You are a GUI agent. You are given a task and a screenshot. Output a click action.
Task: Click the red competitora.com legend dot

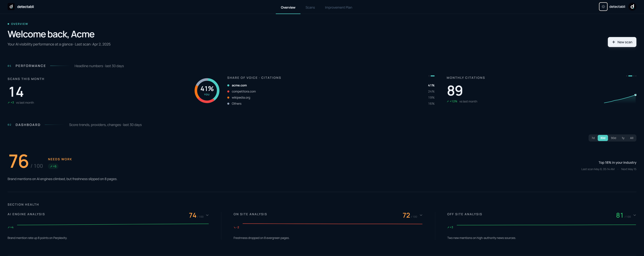(228, 91)
